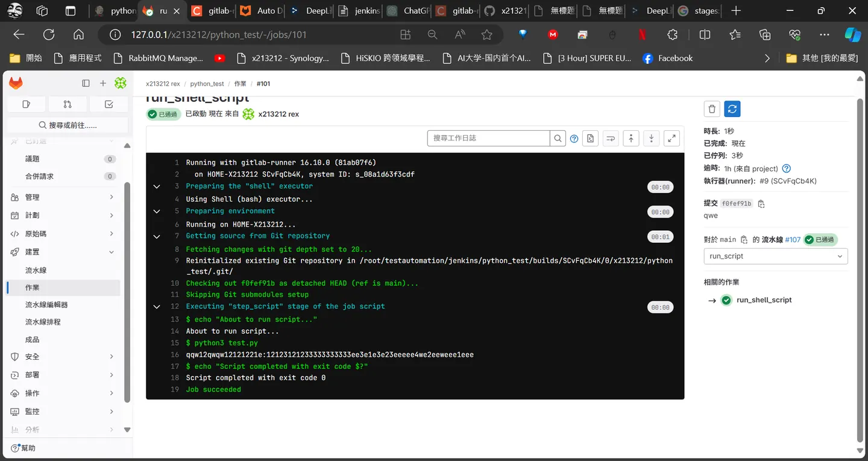
Task: Jump to top of job log
Action: [631, 139]
